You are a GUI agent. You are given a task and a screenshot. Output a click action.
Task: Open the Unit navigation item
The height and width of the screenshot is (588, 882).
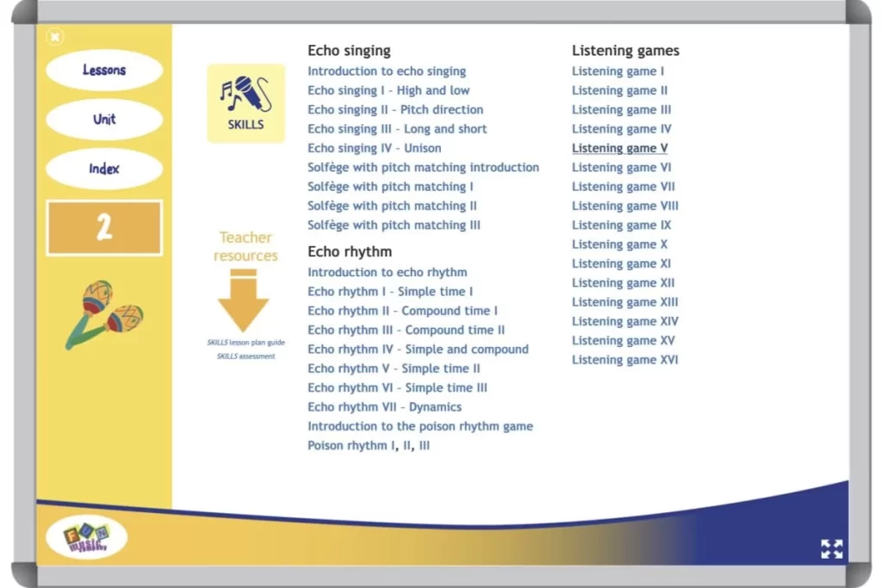point(103,120)
